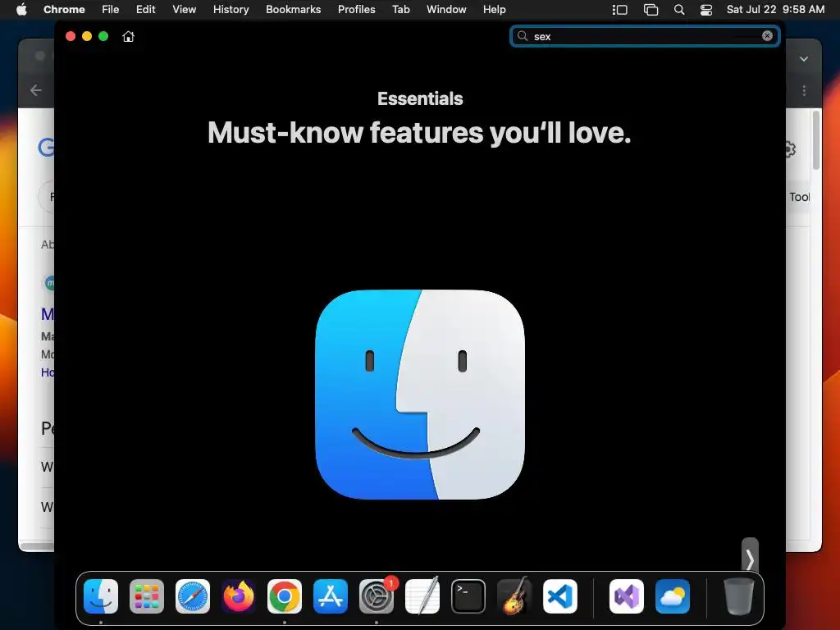Open Tools in the Chrome window behind

click(x=799, y=197)
